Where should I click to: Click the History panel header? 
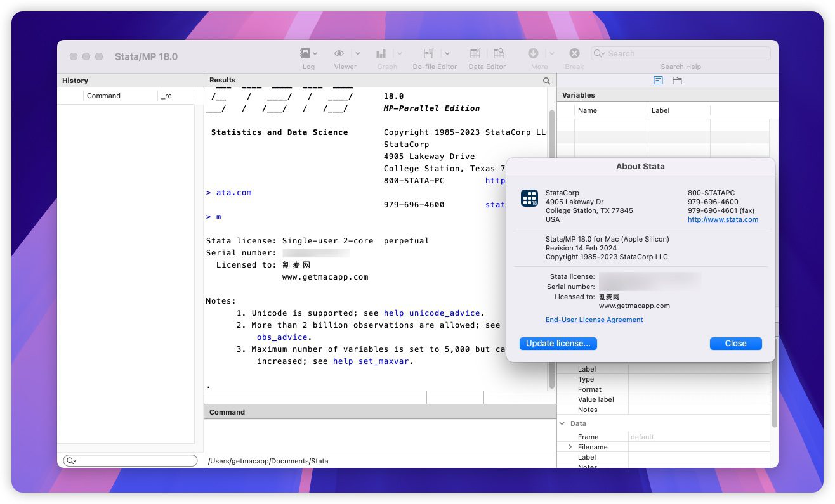pos(130,81)
